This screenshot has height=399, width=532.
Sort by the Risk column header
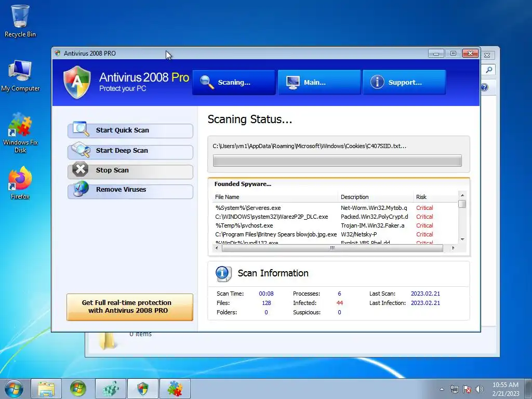tap(436, 197)
